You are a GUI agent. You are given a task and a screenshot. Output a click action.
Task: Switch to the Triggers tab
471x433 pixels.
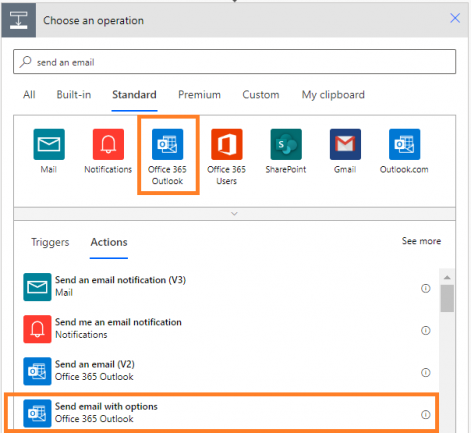(50, 242)
